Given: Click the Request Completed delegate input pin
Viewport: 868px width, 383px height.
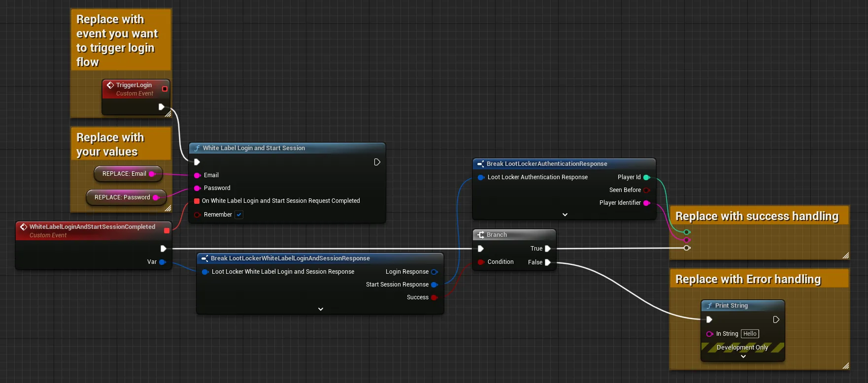Looking at the screenshot, I should coord(197,201).
